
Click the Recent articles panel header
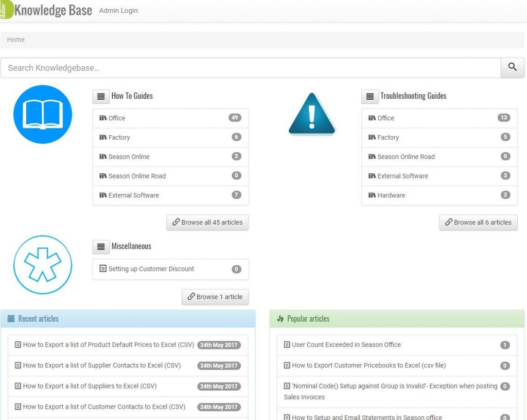pyautogui.click(x=128, y=319)
